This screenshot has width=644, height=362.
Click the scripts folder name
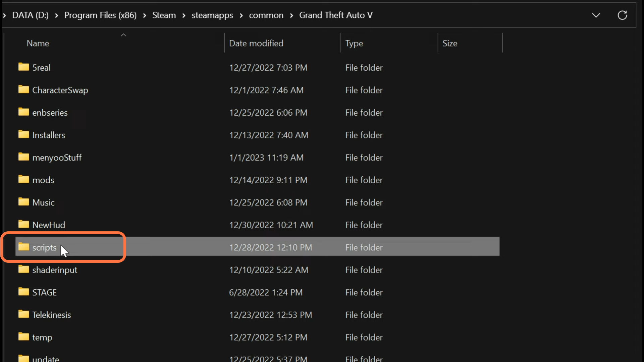(x=44, y=248)
